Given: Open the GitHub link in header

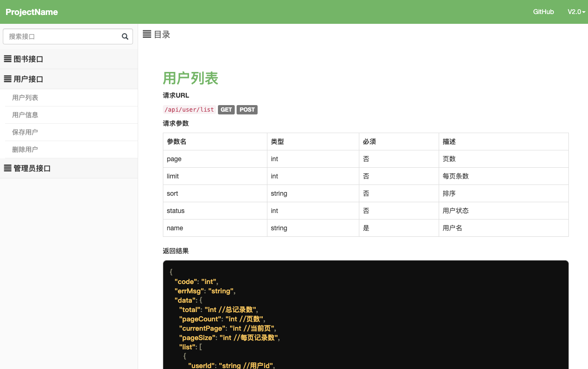Looking at the screenshot, I should click(x=543, y=12).
